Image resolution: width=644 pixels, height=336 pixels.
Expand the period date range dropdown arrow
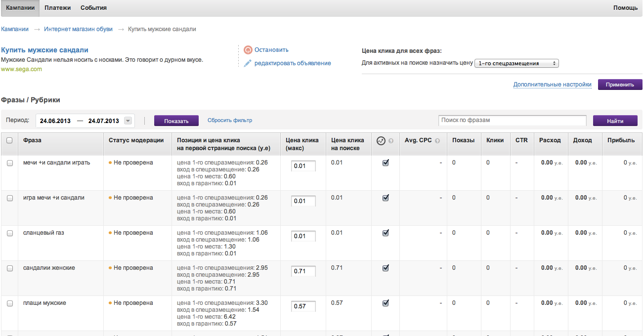click(x=129, y=121)
